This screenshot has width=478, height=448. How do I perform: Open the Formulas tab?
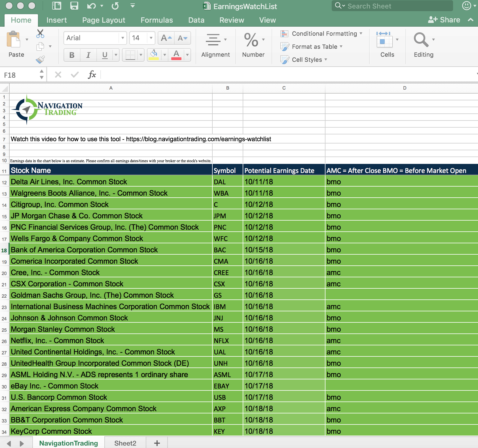pos(157,20)
